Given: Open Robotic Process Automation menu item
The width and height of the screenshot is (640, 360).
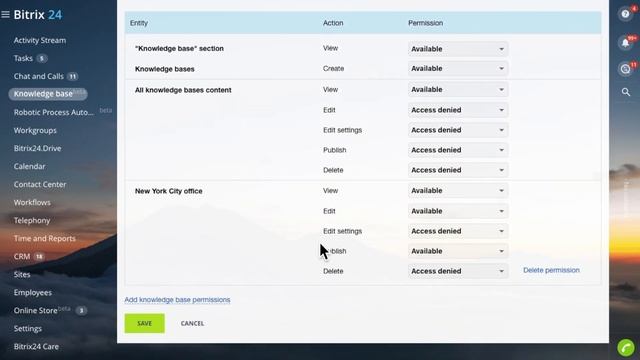Looking at the screenshot, I should (54, 112).
